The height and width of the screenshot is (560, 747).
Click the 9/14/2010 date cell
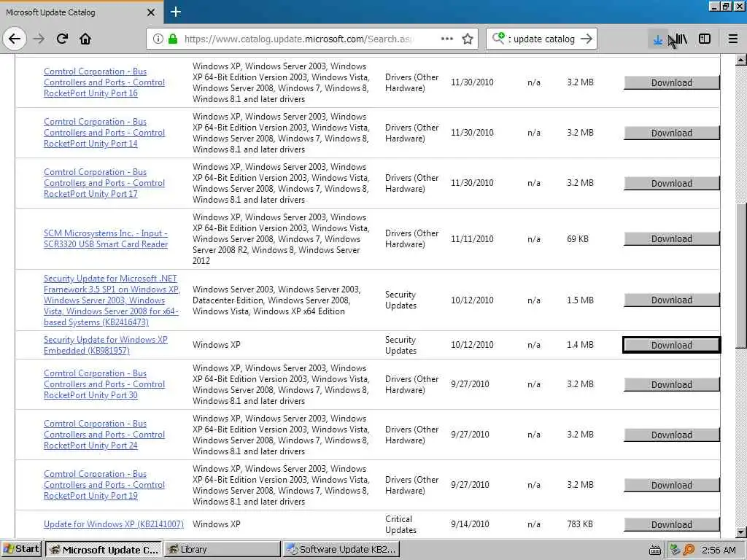coord(470,524)
